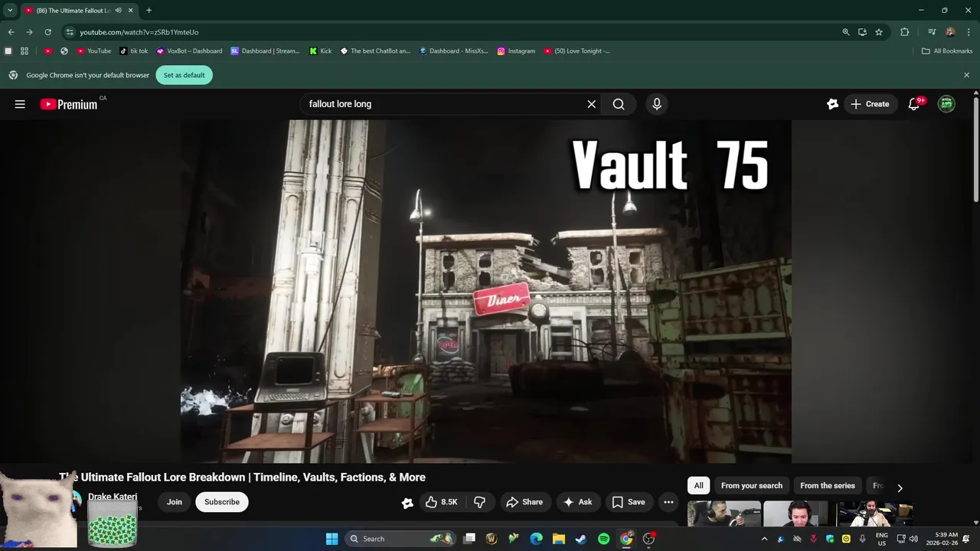Open Steam from the taskbar
The height and width of the screenshot is (551, 980).
(x=581, y=539)
